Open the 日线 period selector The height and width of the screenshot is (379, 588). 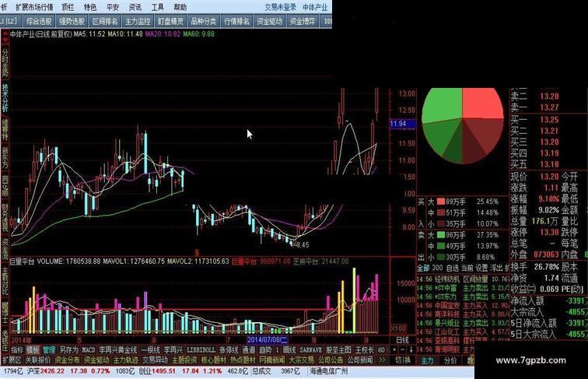pyautogui.click(x=402, y=340)
